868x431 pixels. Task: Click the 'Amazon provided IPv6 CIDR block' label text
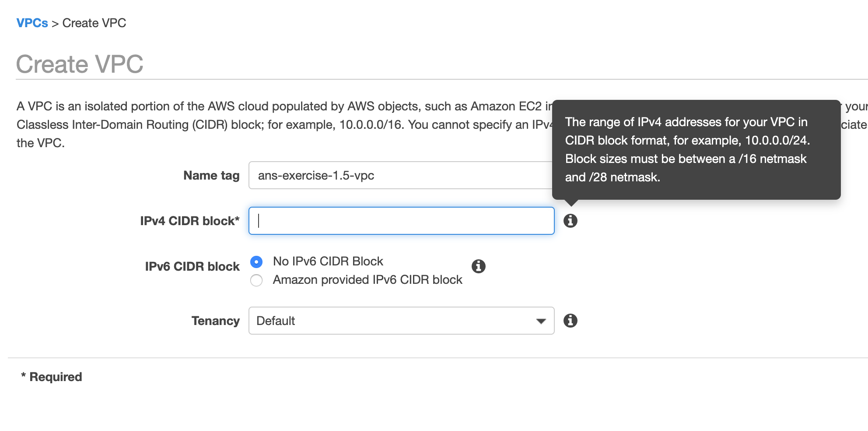(x=367, y=280)
